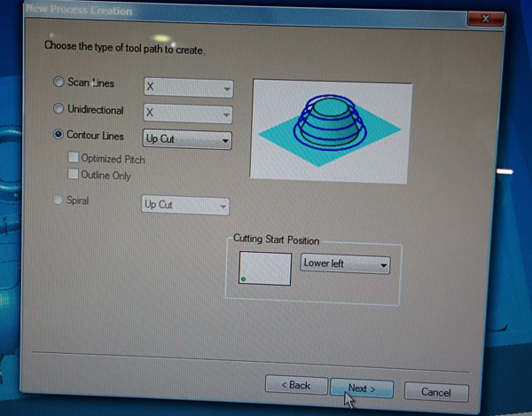The width and height of the screenshot is (532, 416).
Task: Proceed with the Next button
Action: point(362,389)
